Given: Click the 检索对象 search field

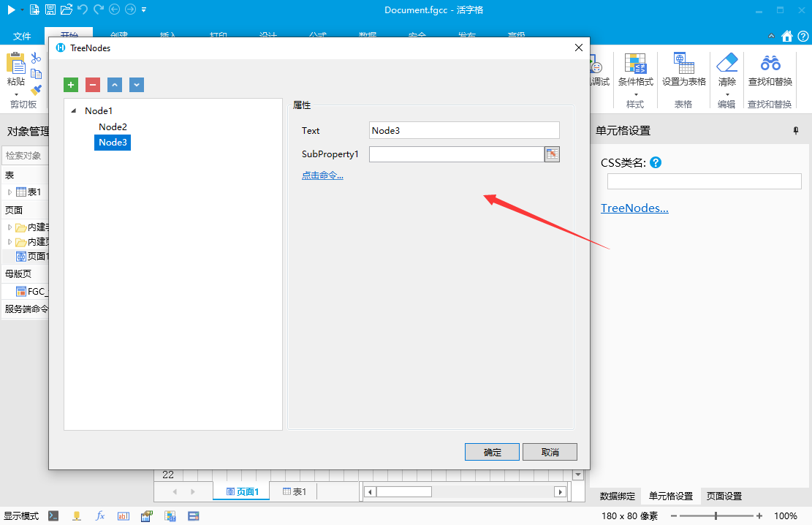Looking at the screenshot, I should [x=26, y=156].
